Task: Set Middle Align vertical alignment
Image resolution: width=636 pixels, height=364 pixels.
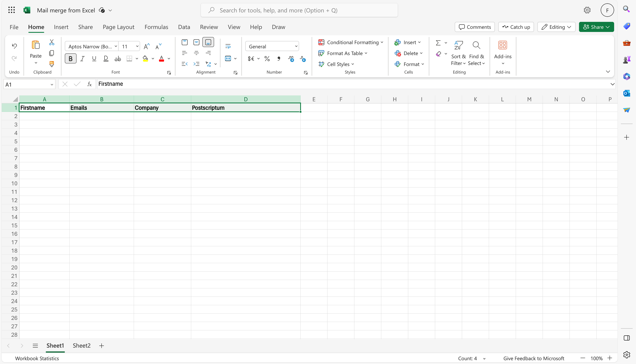Action: pyautogui.click(x=196, y=42)
